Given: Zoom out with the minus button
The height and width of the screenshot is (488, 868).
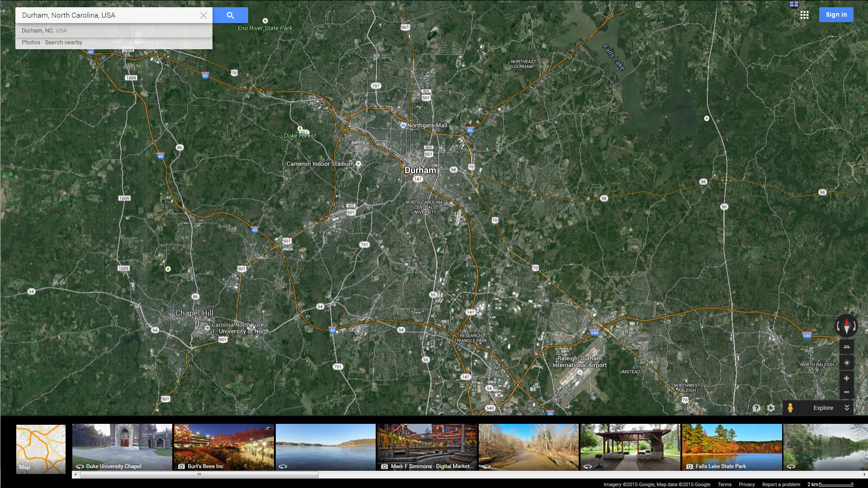Looking at the screenshot, I should click(846, 392).
